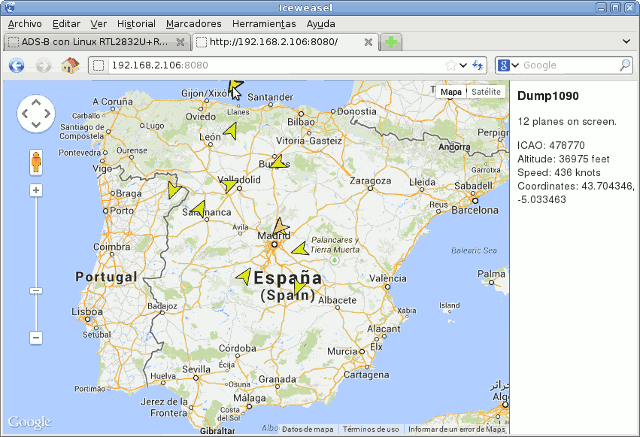Select the plane marker at Portugal border
This screenshot has height=437, width=640.
(174, 190)
